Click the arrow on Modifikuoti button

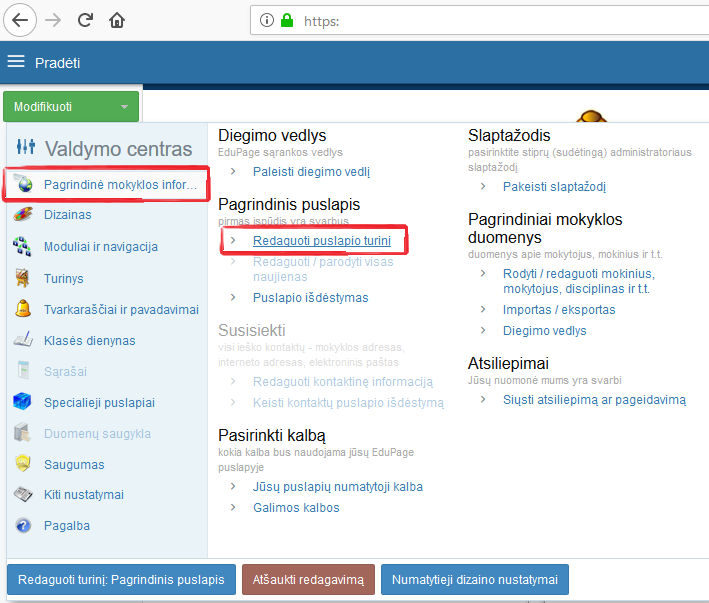click(124, 107)
